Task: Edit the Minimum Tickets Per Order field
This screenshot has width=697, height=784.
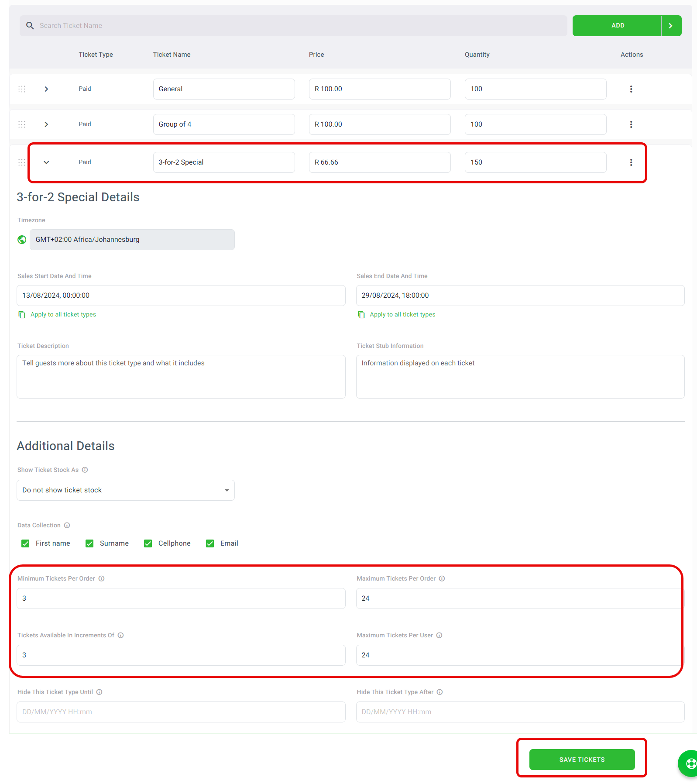Action: 181,598
